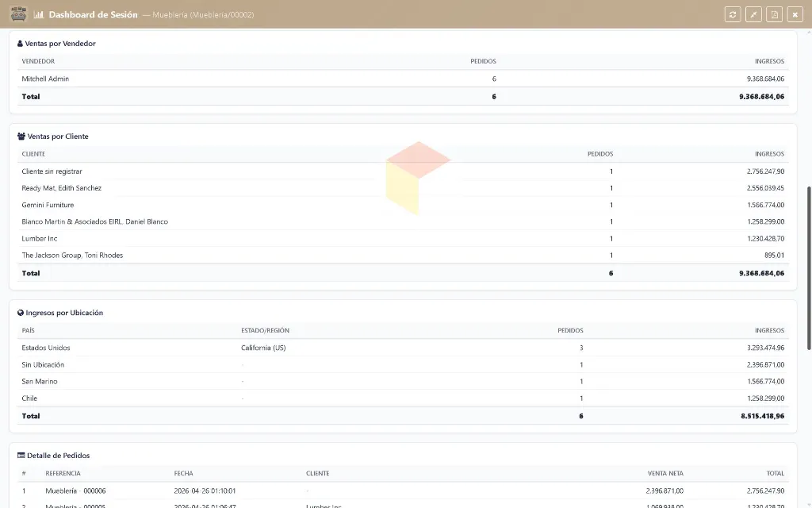Select the Gemini Furniture customer row
The width and height of the screenshot is (812, 508).
[403, 205]
